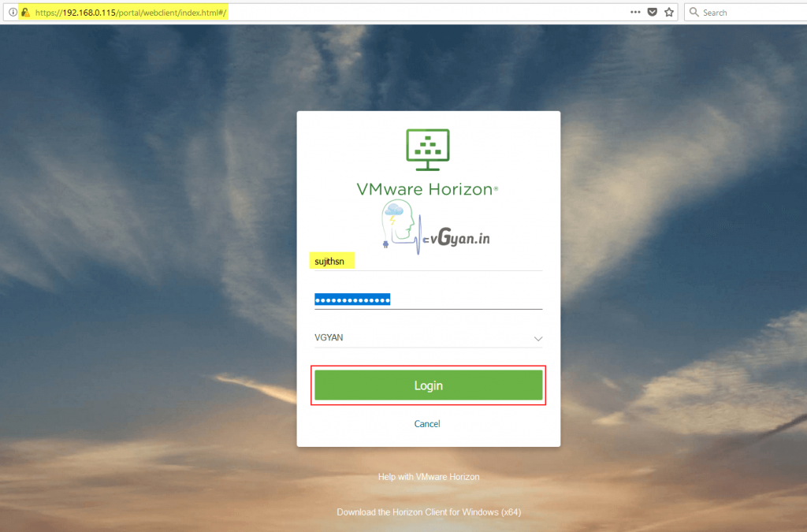
Task: Click the sujithsn username field
Action: (x=332, y=260)
